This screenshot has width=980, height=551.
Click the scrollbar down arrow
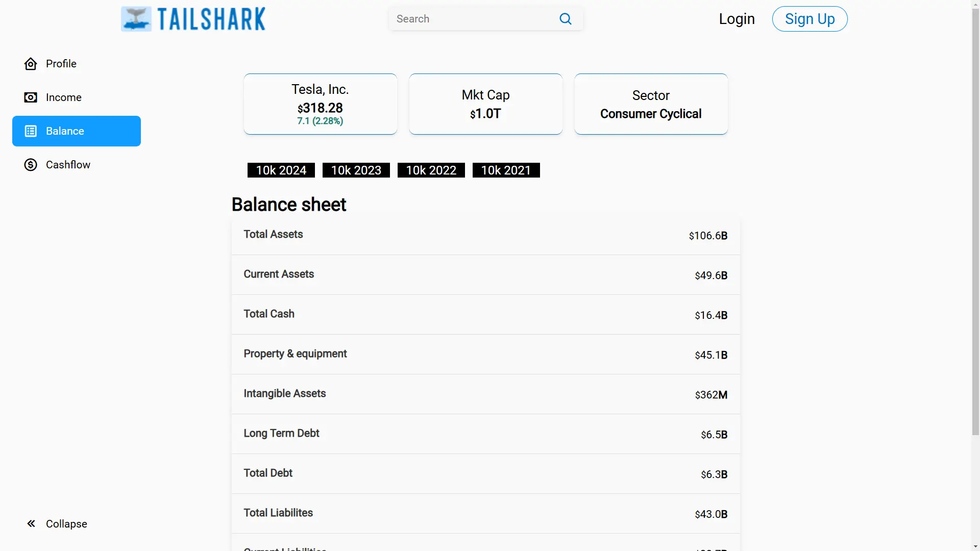tap(975, 546)
